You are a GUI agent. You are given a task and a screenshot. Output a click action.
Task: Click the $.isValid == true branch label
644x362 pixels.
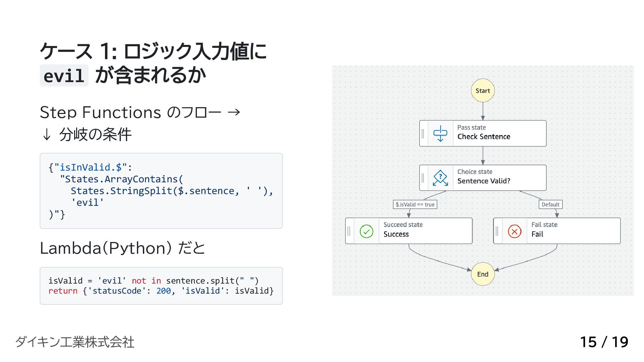point(415,204)
